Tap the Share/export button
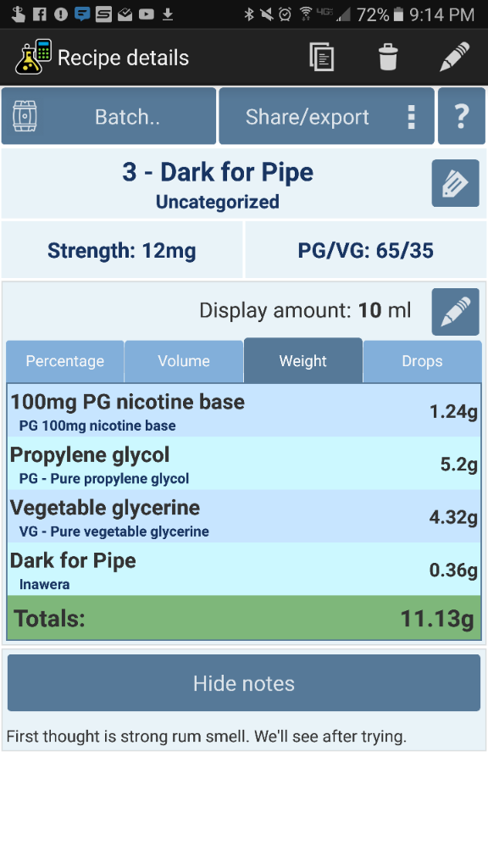Viewport: 488px width, 868px height. pyautogui.click(x=326, y=116)
